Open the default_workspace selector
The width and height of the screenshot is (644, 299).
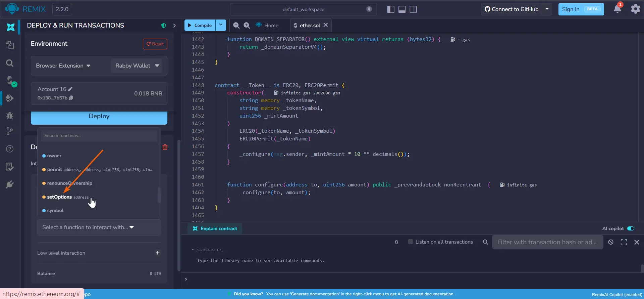point(304,9)
